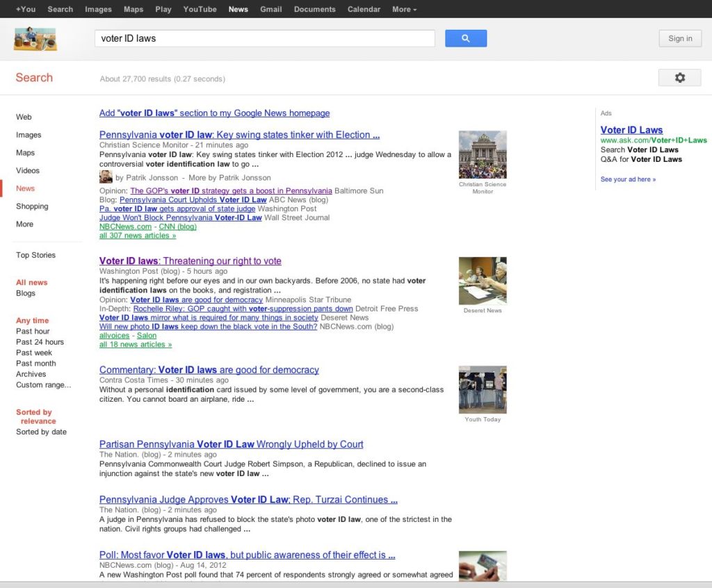
Task: Open More by Patrik Jonsson link
Action: (229, 177)
